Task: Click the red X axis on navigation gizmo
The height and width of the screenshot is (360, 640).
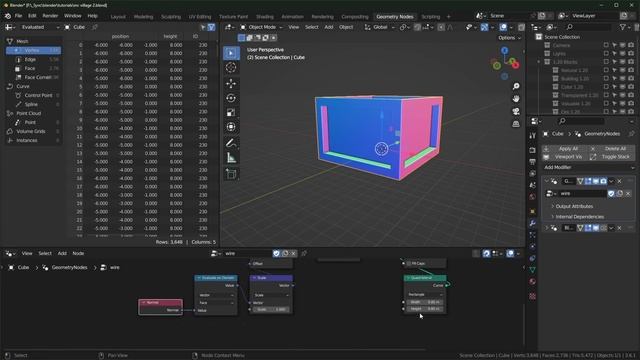Action: [516, 65]
